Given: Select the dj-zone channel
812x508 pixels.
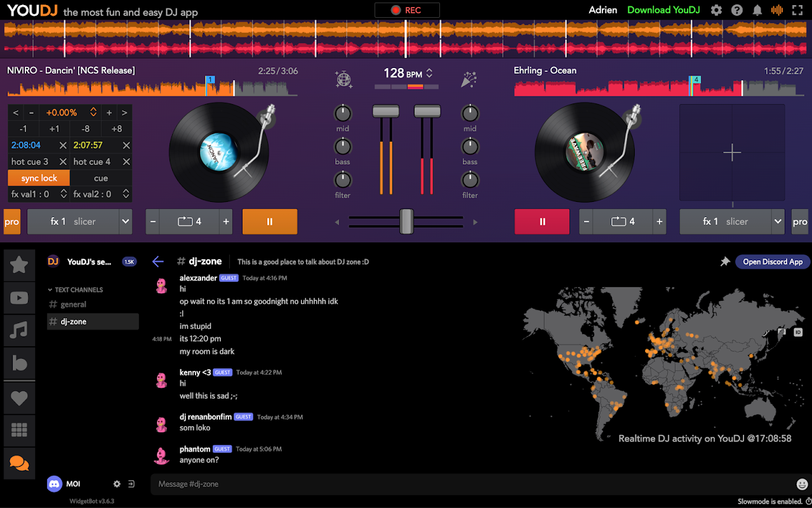Looking at the screenshot, I should (x=74, y=322).
